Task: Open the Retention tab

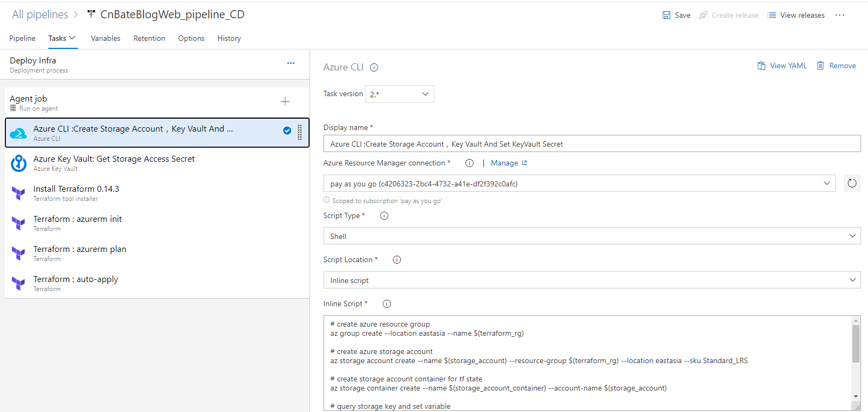Action: [x=149, y=38]
